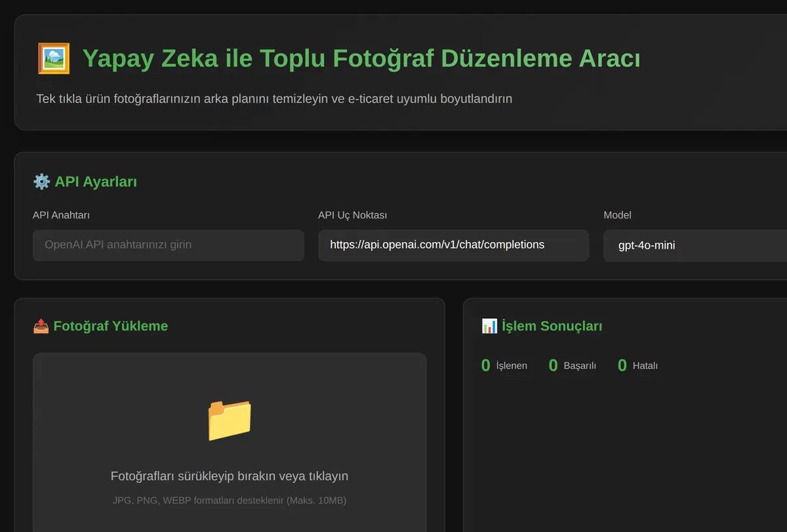Click the JPG, PNG, WEBP formats note

(230, 500)
